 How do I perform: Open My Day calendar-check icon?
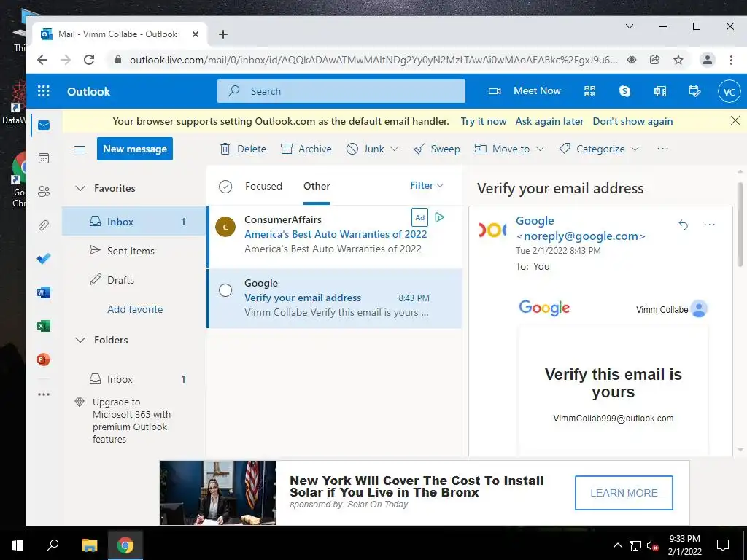point(694,91)
